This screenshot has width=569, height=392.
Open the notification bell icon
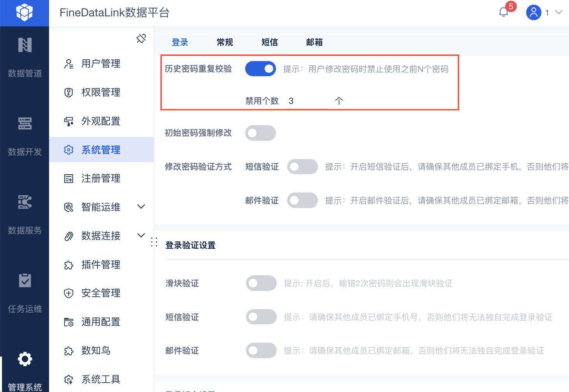[x=504, y=12]
